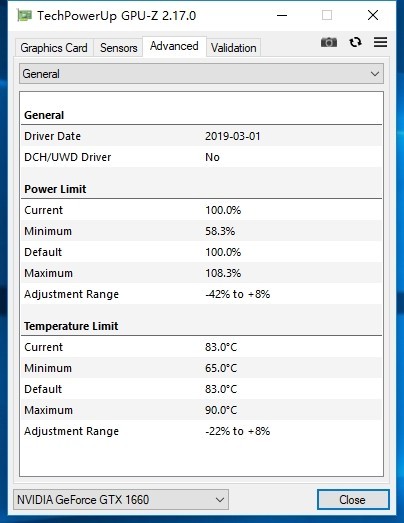The width and height of the screenshot is (404, 523).
Task: Expand the General category dropdown
Action: coord(201,74)
